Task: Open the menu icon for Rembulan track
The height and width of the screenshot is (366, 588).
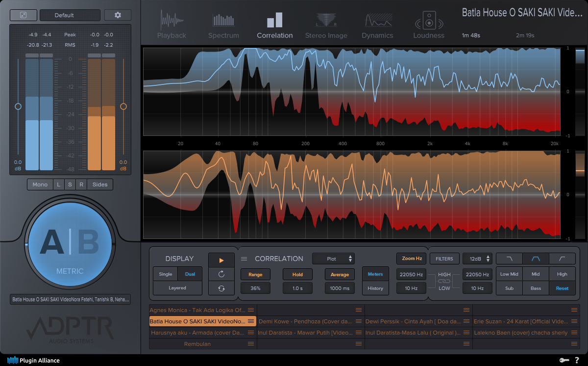Action: pyautogui.click(x=251, y=344)
